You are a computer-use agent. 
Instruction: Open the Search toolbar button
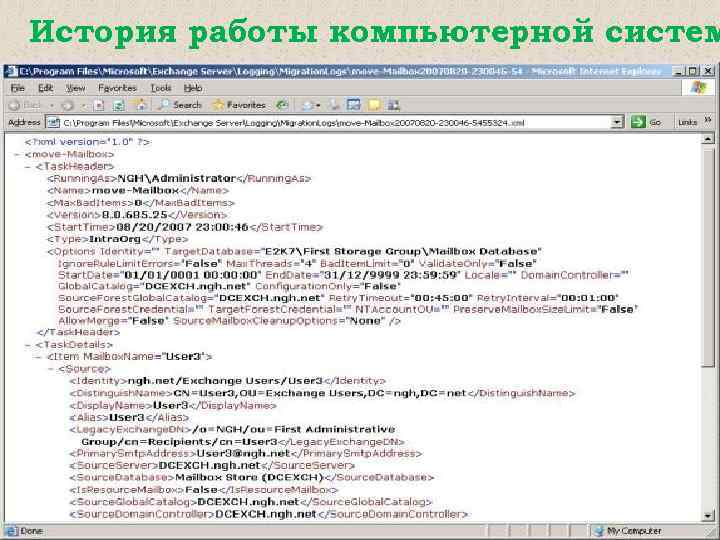pos(180,105)
